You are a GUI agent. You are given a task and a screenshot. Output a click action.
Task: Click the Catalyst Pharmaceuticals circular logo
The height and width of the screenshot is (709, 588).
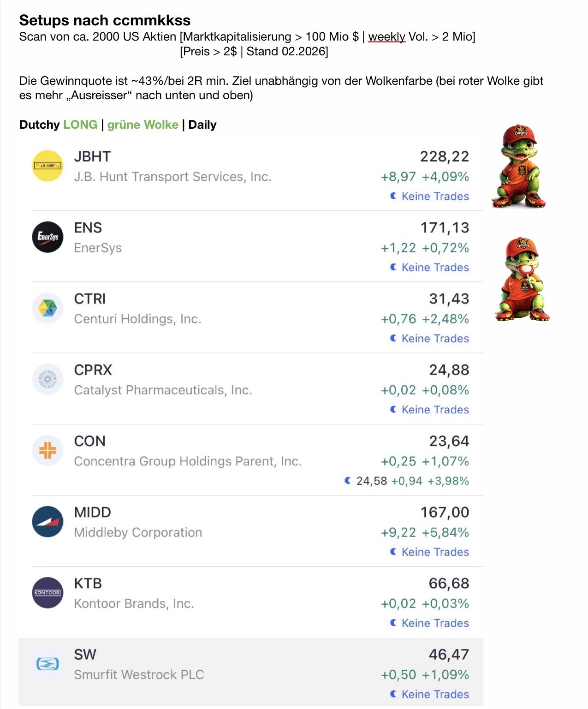click(48, 379)
